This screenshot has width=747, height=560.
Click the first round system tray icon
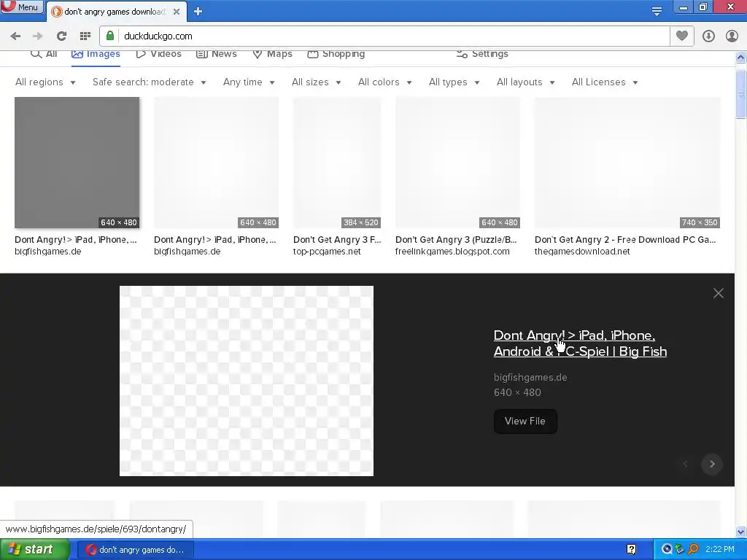pos(667,550)
